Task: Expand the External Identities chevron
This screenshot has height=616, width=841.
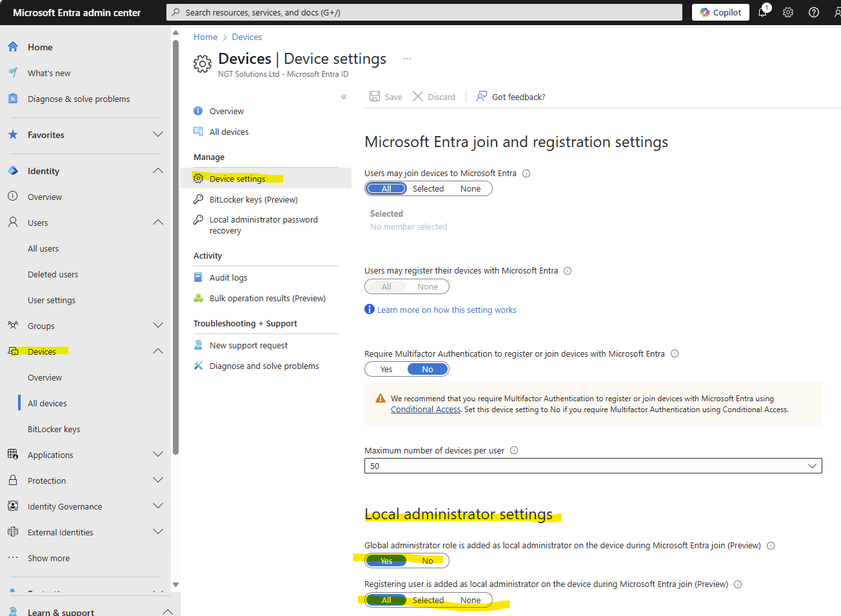Action: pos(158,532)
